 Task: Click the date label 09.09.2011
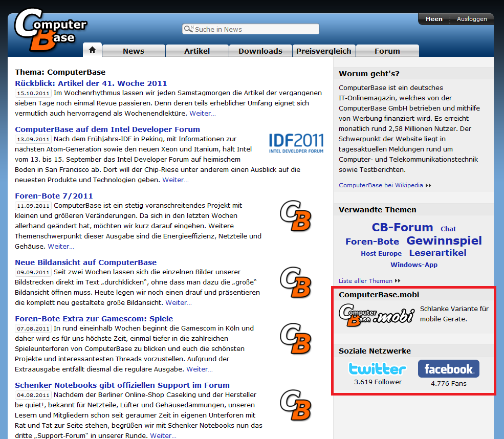pyautogui.click(x=33, y=273)
